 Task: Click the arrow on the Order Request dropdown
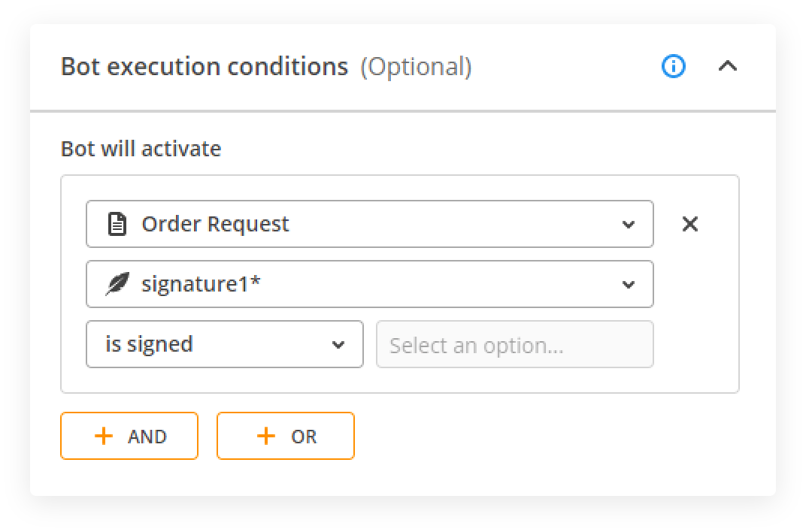click(629, 224)
